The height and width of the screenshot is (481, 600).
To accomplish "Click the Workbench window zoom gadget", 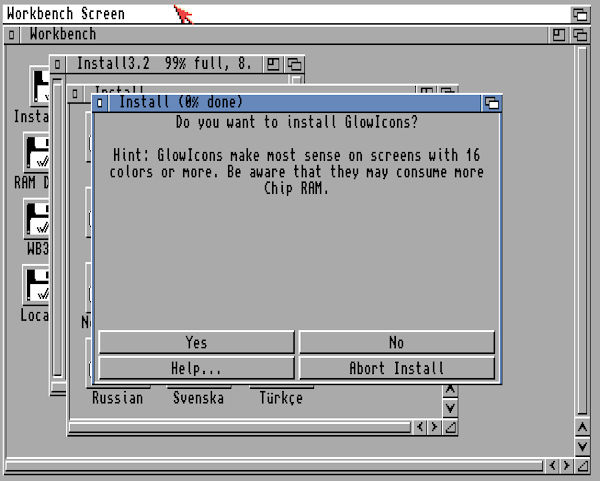I will tap(559, 35).
